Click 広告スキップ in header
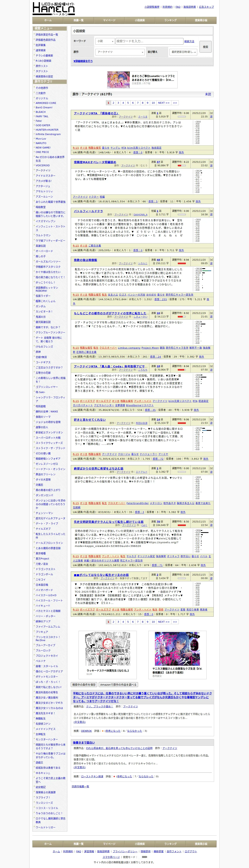This screenshot has width=249, height=868. 206,7
